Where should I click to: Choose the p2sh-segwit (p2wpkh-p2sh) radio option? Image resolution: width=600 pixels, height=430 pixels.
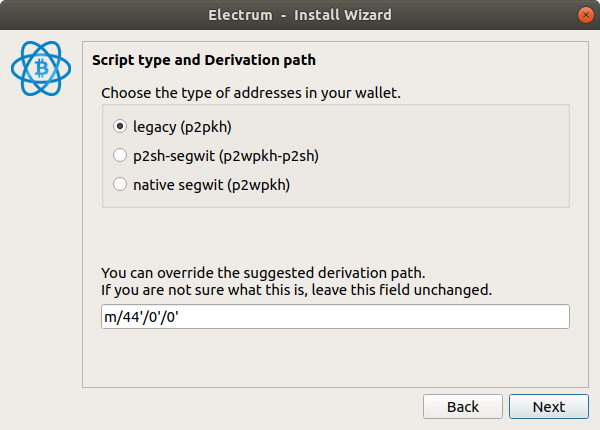pos(120,155)
